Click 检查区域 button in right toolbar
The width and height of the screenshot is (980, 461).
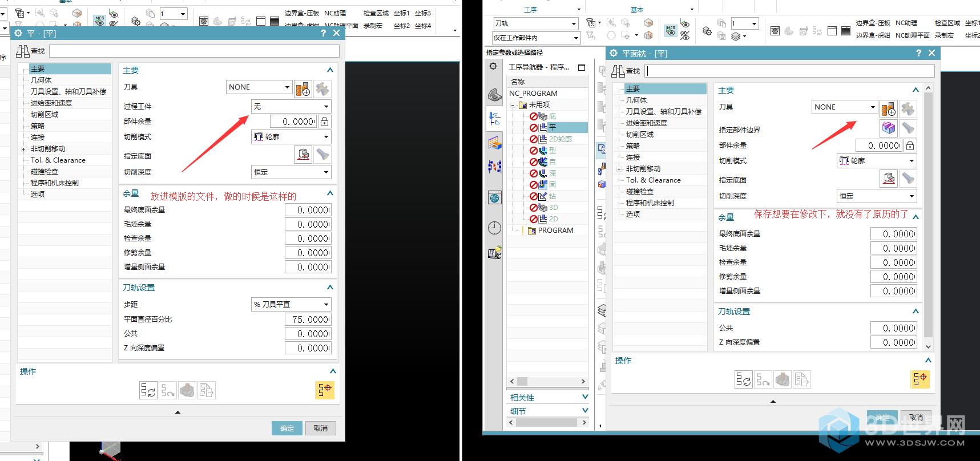(947, 23)
